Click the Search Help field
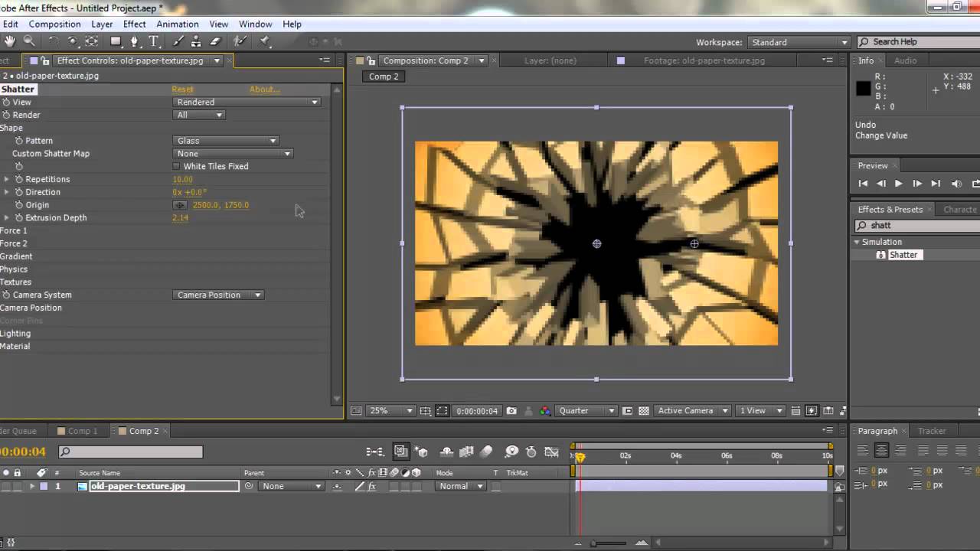This screenshot has height=551, width=980. pos(918,42)
